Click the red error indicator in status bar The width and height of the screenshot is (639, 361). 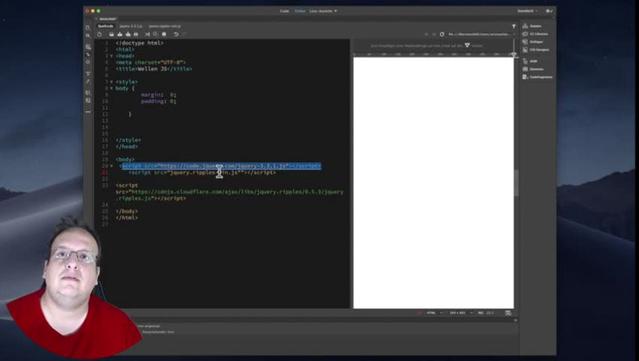click(419, 313)
